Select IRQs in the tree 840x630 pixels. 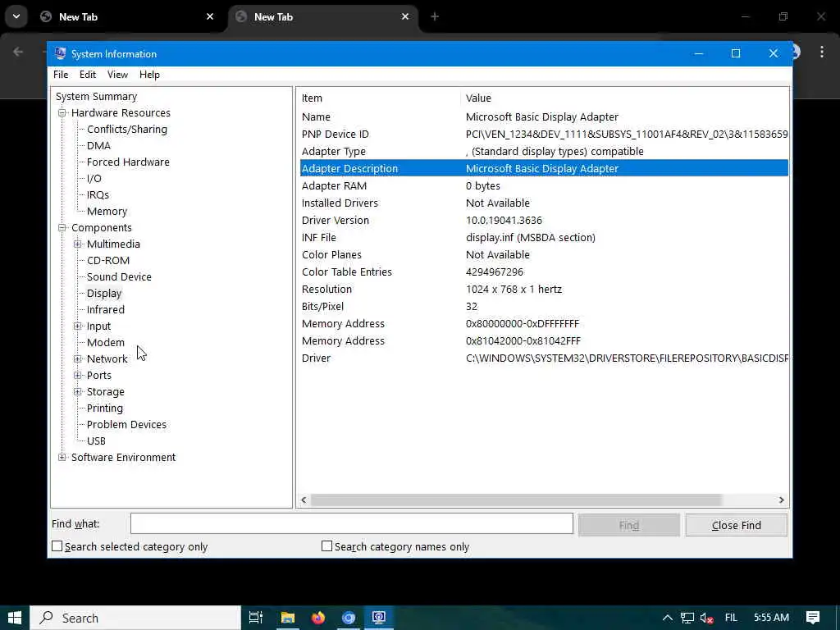pos(98,194)
